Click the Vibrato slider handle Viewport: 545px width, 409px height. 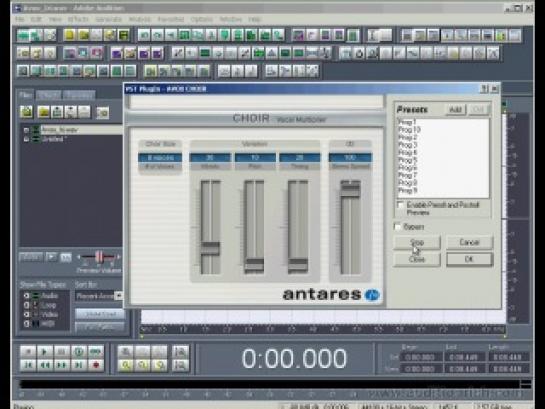click(x=211, y=248)
